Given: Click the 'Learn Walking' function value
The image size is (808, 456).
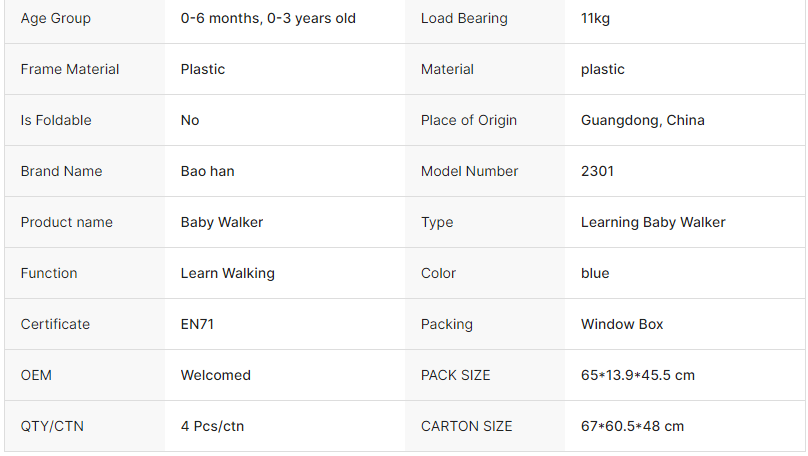Looking at the screenshot, I should [227, 273].
